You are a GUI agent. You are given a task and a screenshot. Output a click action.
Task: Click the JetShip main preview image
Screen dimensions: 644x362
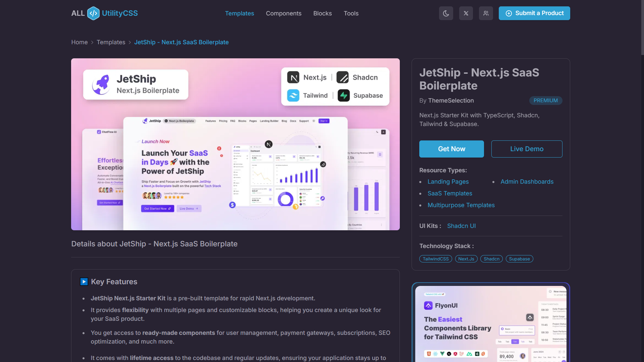(x=235, y=144)
